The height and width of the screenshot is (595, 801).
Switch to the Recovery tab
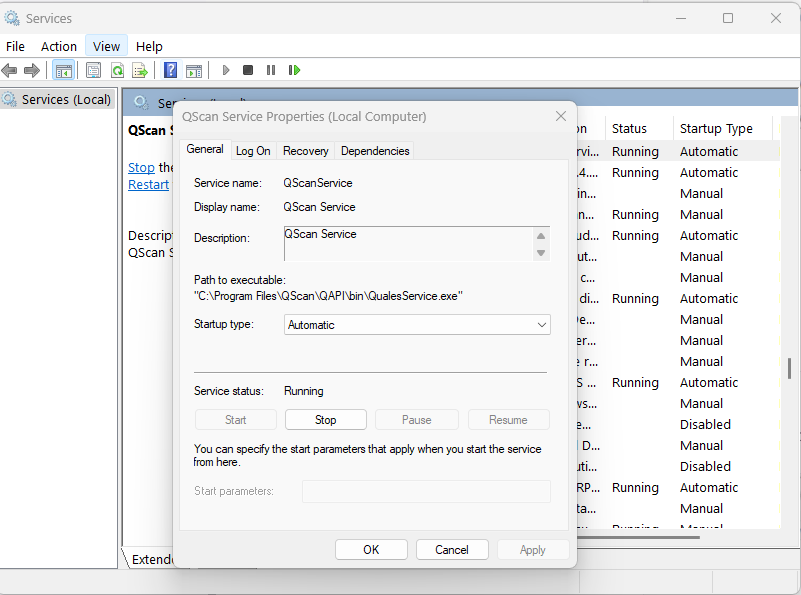point(305,151)
